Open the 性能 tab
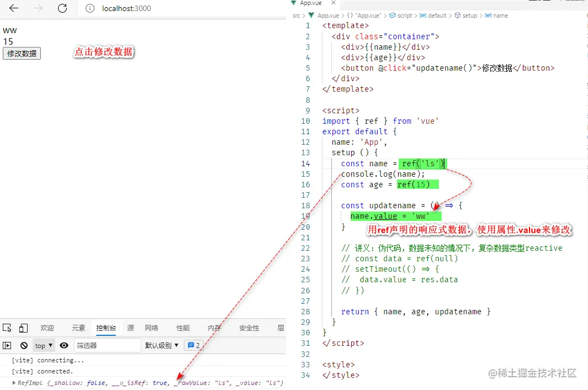 tap(183, 328)
